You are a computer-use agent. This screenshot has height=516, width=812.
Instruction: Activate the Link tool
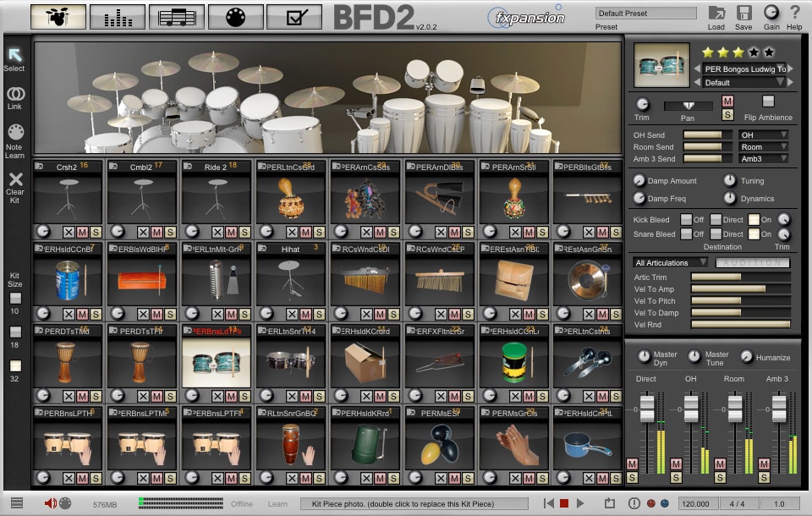click(15, 93)
